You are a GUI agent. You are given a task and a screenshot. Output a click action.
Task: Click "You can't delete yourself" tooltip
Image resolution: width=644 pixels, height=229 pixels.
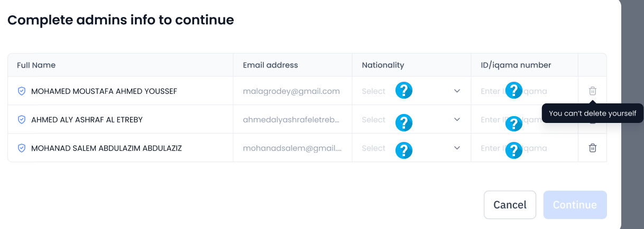pos(592,113)
